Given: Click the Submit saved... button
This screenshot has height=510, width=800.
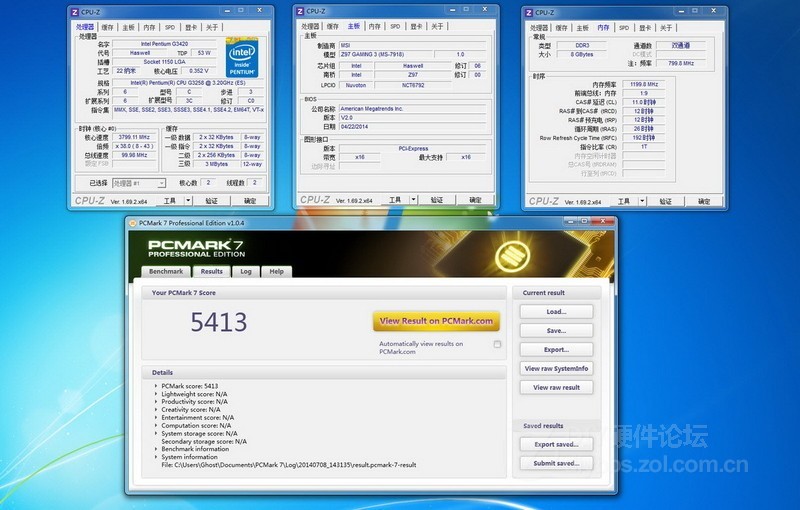Looking at the screenshot, I should pyautogui.click(x=556, y=463).
